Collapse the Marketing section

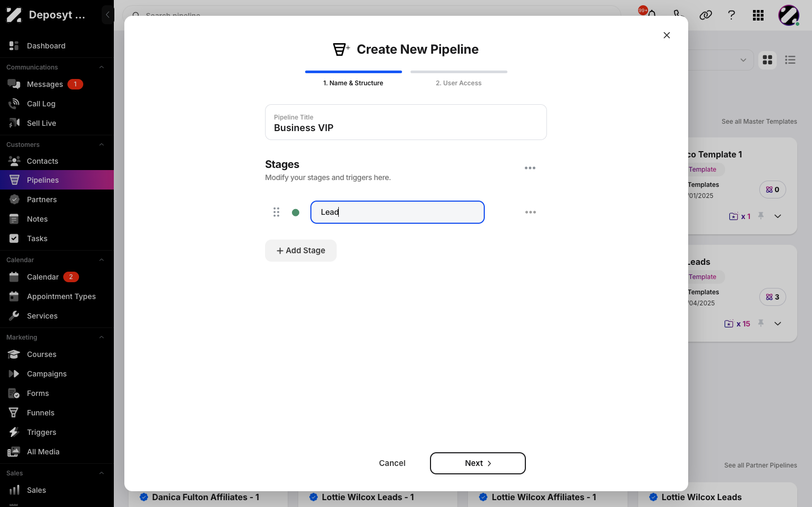[102, 337]
